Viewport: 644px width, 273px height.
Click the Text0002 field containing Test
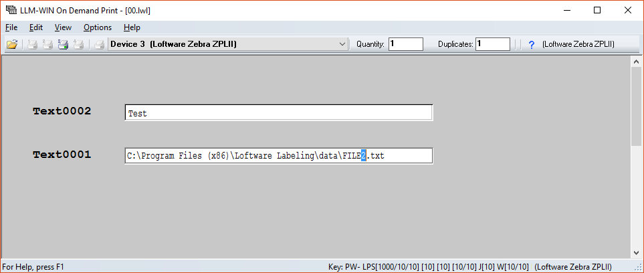pos(278,112)
